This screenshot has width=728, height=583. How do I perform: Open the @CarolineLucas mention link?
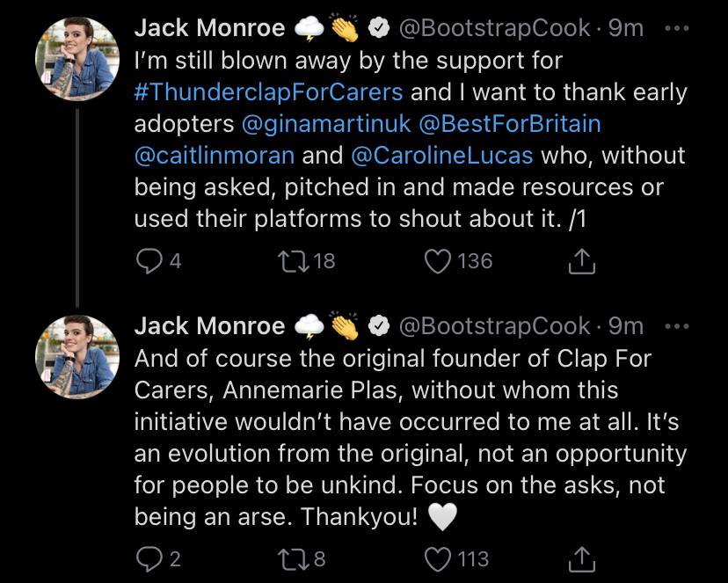click(x=442, y=156)
